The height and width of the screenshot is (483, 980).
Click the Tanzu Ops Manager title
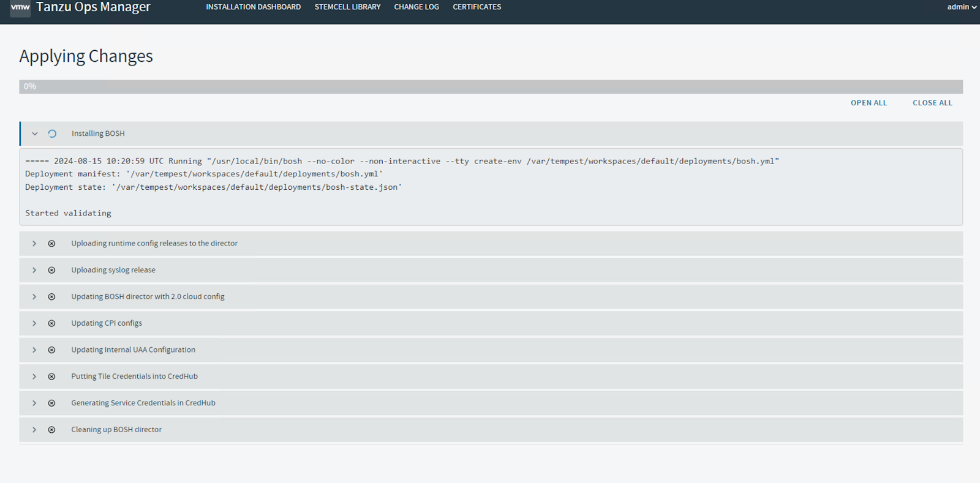tap(93, 7)
